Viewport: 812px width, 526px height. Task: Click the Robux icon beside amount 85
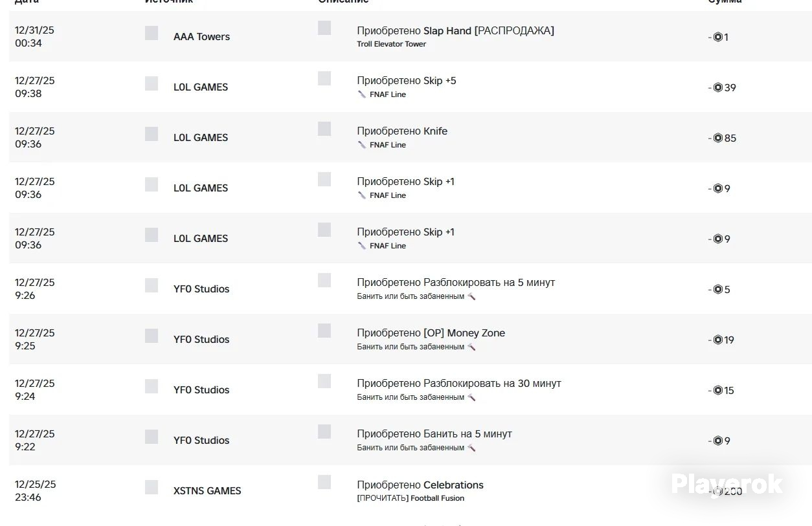pyautogui.click(x=717, y=138)
